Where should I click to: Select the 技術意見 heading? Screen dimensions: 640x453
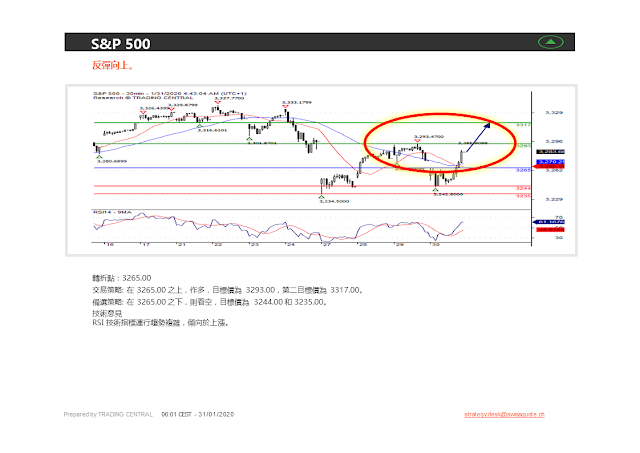pyautogui.click(x=107, y=313)
